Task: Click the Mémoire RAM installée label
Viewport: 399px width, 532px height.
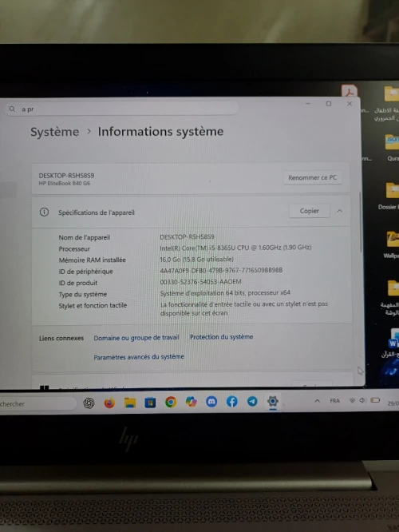Action: point(93,260)
